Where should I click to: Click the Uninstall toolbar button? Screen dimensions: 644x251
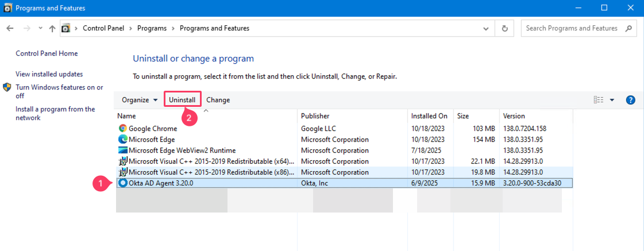coord(182,100)
